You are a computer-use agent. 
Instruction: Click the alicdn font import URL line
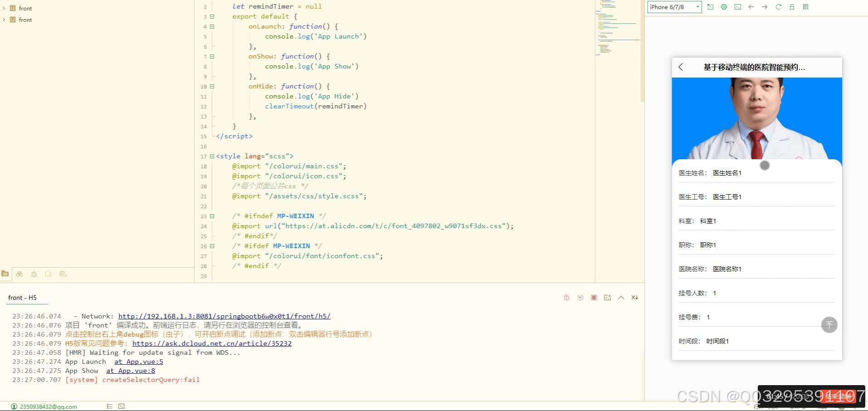tap(373, 226)
